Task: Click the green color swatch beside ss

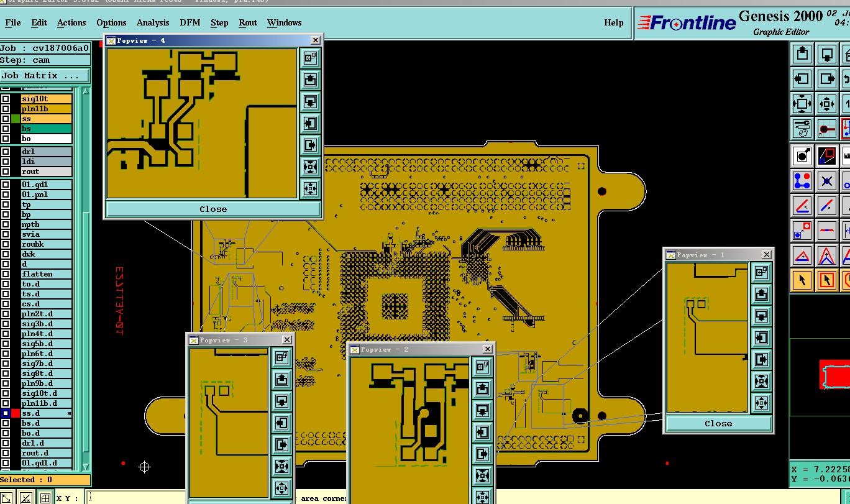Action: pyautogui.click(x=16, y=119)
